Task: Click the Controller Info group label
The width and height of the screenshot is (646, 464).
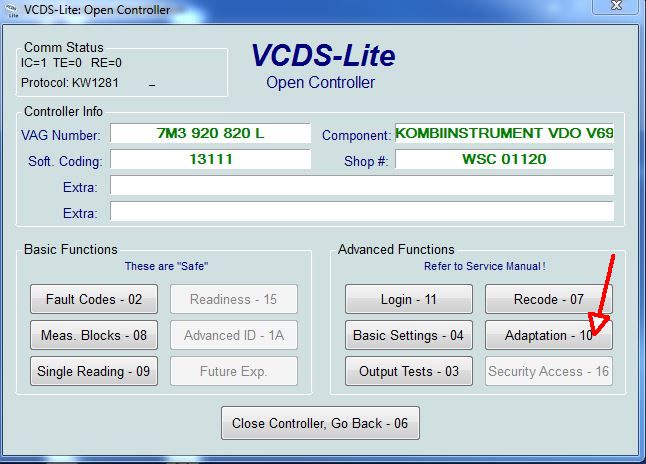Action: tap(63, 111)
